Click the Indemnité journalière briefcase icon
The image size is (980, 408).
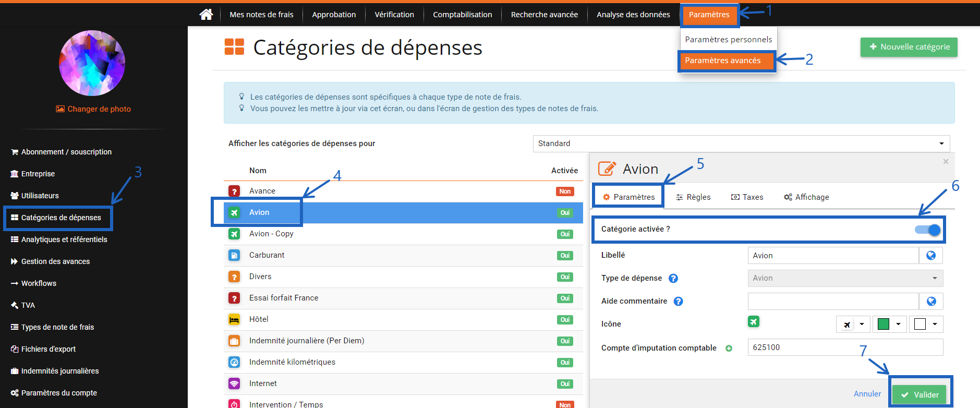tap(234, 341)
